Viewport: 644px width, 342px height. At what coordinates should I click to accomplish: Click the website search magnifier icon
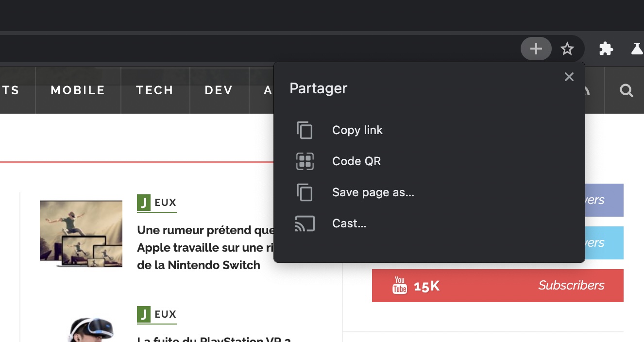tap(626, 90)
